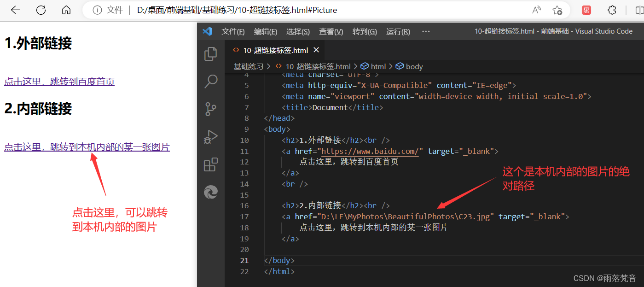Open the 编辑(E) menu
Screen dimensions: 644x287
tap(266, 31)
